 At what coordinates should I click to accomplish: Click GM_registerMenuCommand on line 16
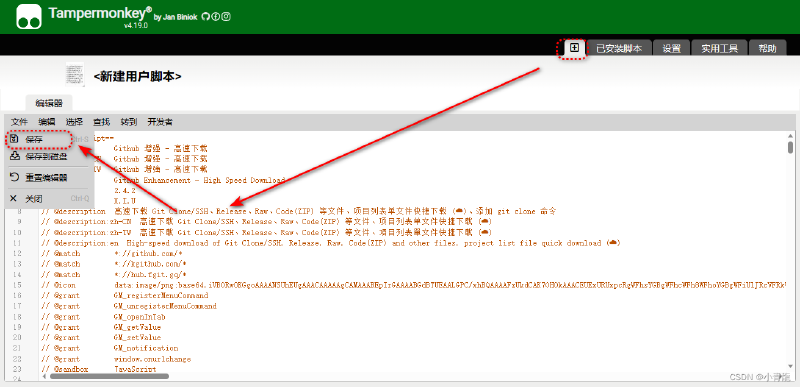pyautogui.click(x=161, y=295)
